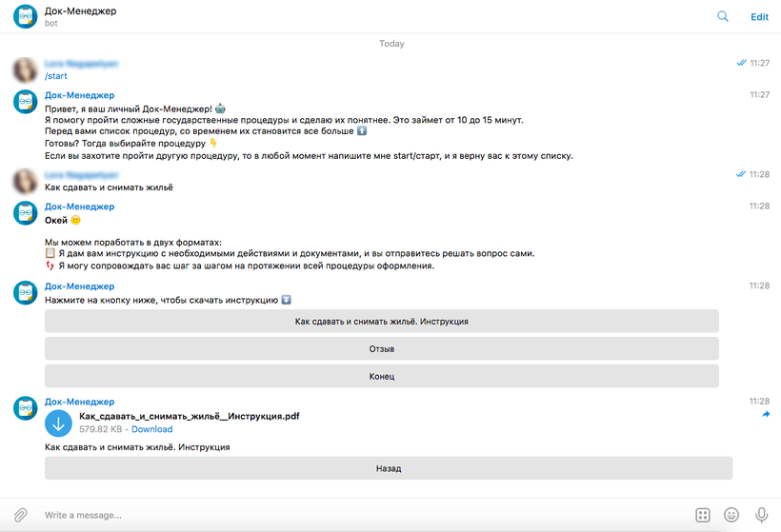Click the PDF download arrow icon
The image size is (781, 532).
(58, 424)
